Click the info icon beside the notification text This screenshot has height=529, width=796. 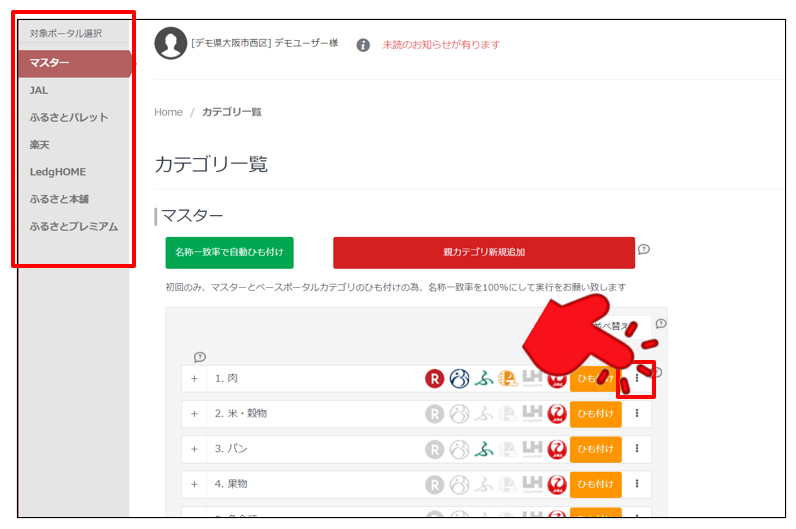coord(363,45)
